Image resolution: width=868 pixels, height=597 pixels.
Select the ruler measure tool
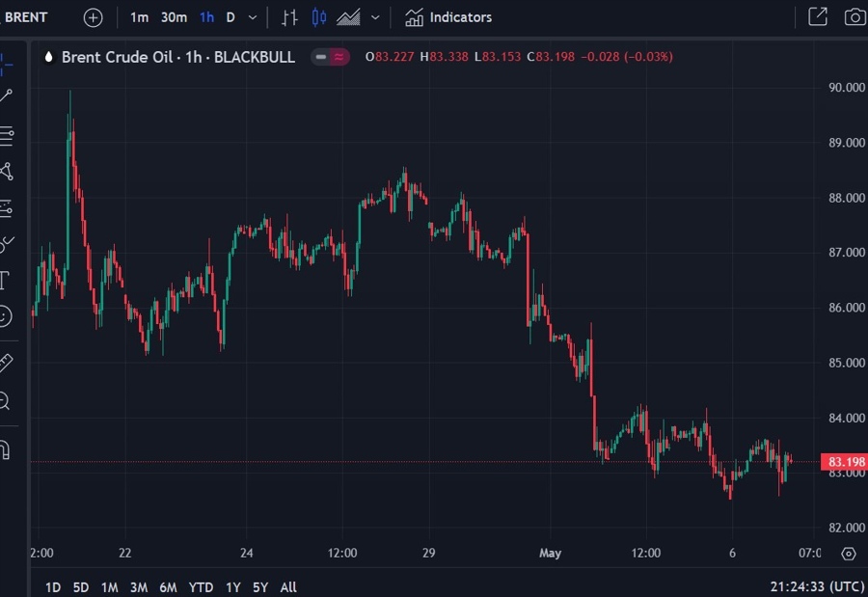(x=6, y=363)
